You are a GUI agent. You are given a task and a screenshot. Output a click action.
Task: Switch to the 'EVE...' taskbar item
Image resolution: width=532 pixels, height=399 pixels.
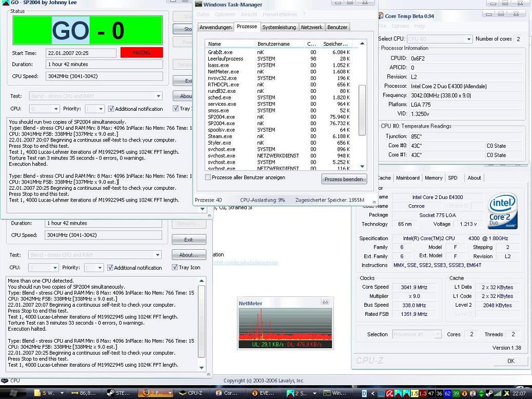point(264,393)
